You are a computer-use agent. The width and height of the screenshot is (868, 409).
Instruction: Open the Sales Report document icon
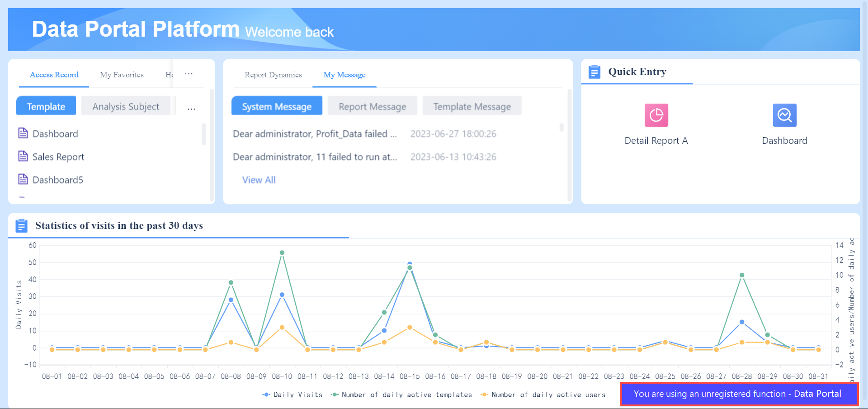(x=23, y=156)
